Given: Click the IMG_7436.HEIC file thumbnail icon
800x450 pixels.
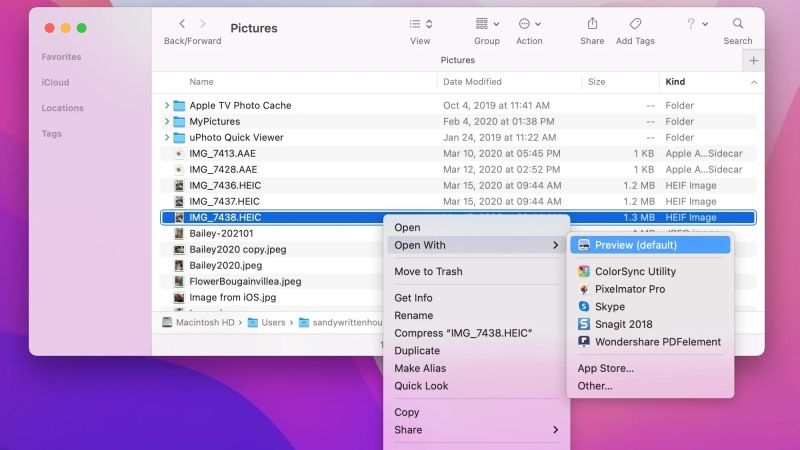Looking at the screenshot, I should point(179,186).
